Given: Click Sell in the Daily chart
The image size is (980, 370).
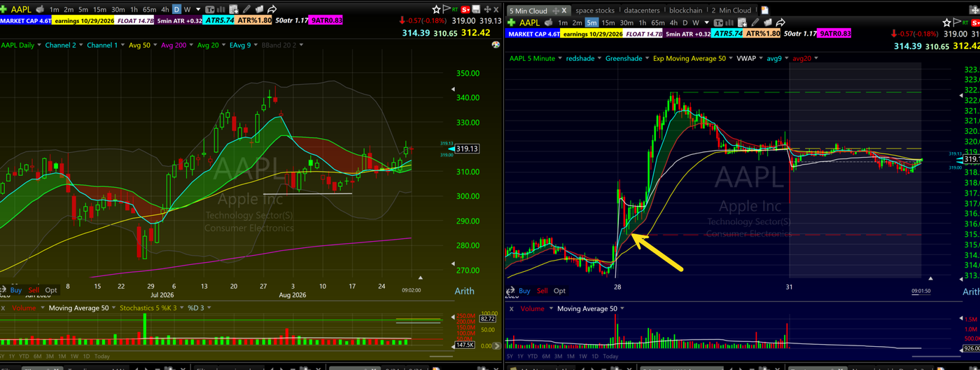Looking at the screenshot, I should [34, 290].
